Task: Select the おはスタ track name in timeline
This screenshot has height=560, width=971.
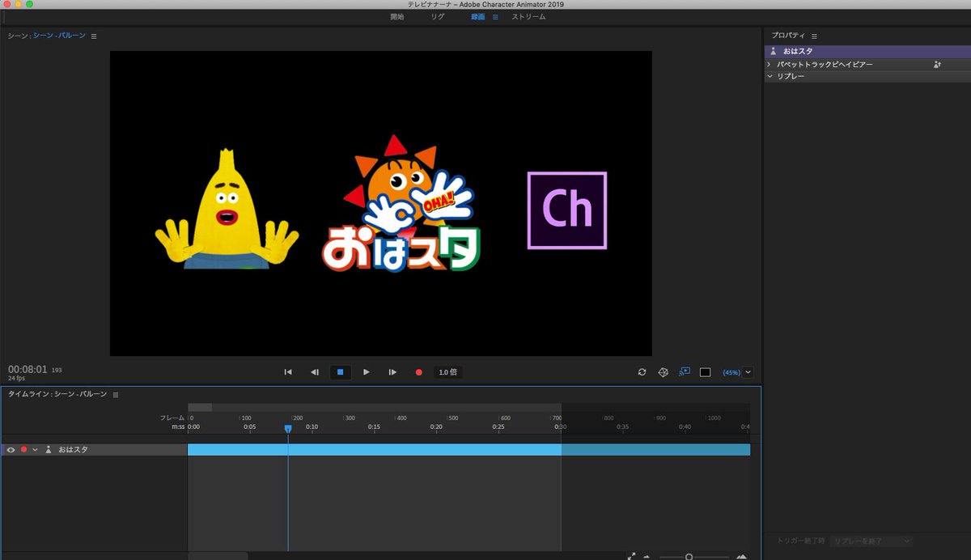Action: (73, 449)
